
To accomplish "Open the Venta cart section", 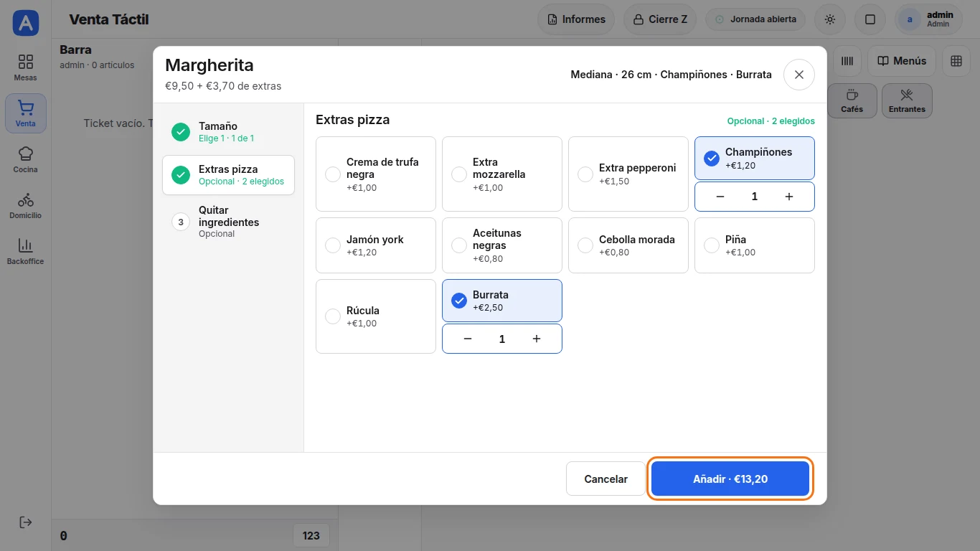I will click(x=26, y=113).
